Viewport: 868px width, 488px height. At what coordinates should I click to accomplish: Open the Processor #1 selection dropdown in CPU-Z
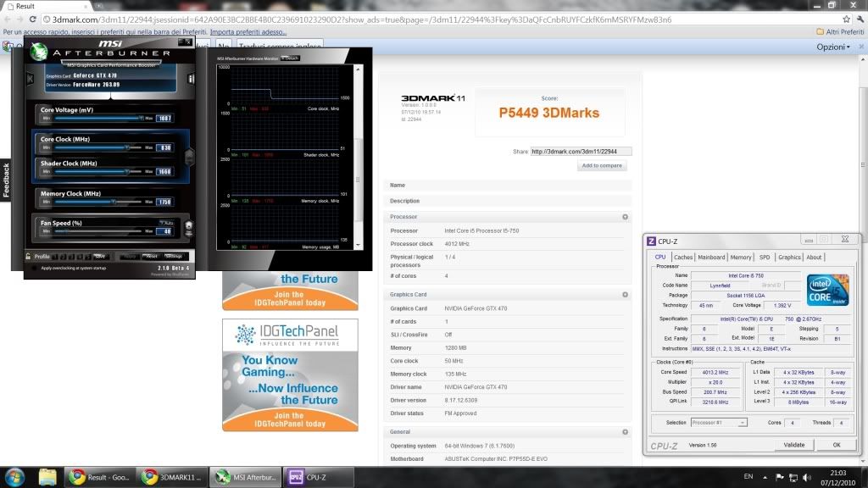coord(719,422)
